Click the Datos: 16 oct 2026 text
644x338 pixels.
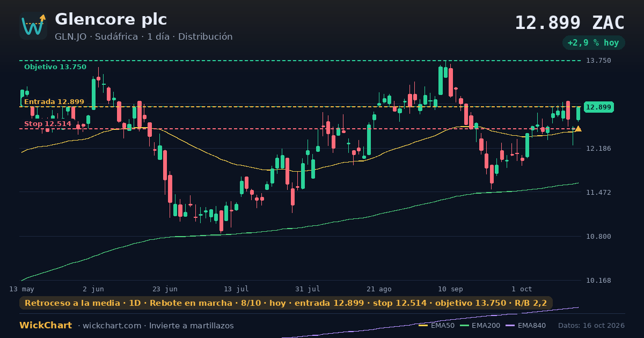point(591,326)
